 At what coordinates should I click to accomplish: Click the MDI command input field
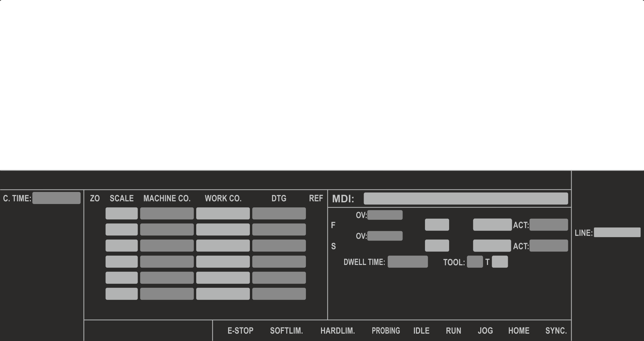coord(466,199)
